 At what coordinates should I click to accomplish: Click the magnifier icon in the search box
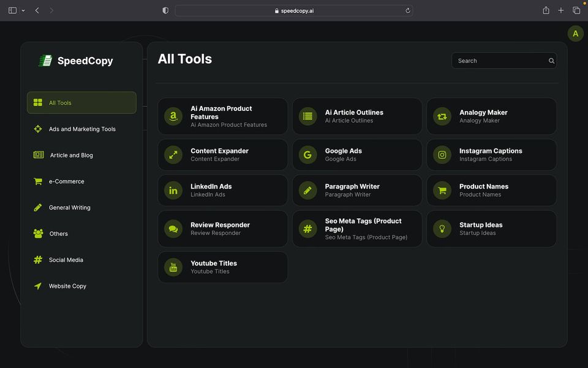pos(551,61)
